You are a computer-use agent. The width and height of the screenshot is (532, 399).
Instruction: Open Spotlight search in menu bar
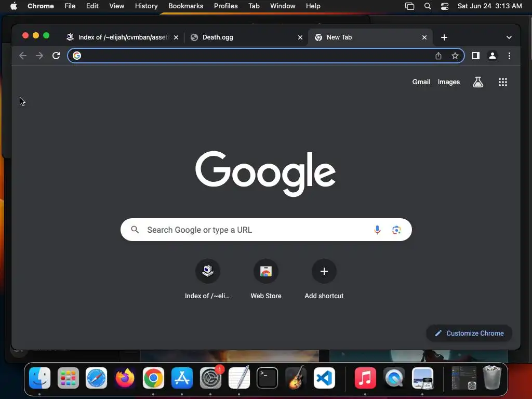(x=428, y=6)
